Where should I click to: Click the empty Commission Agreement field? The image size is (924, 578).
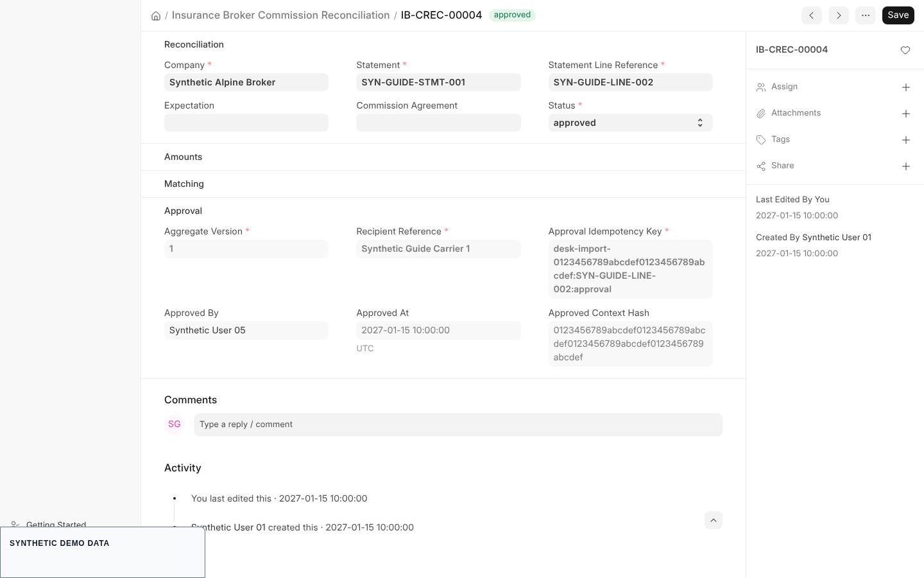click(x=438, y=123)
